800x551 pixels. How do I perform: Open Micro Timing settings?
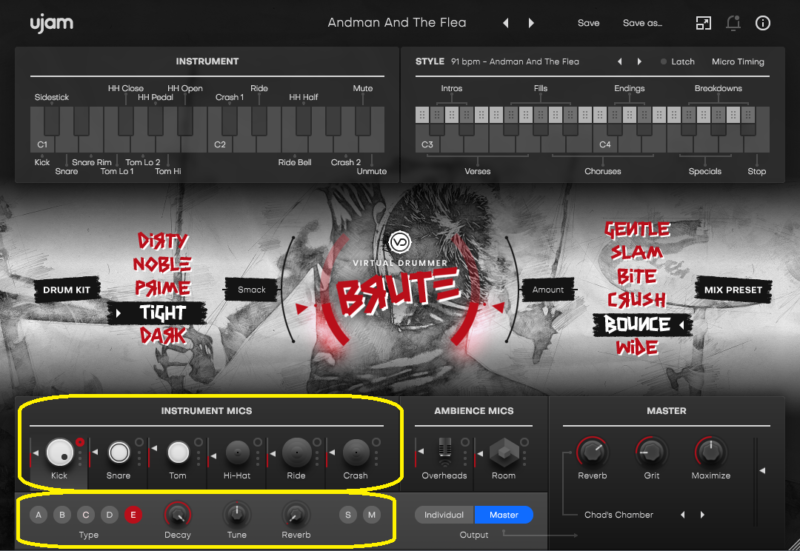pos(738,62)
